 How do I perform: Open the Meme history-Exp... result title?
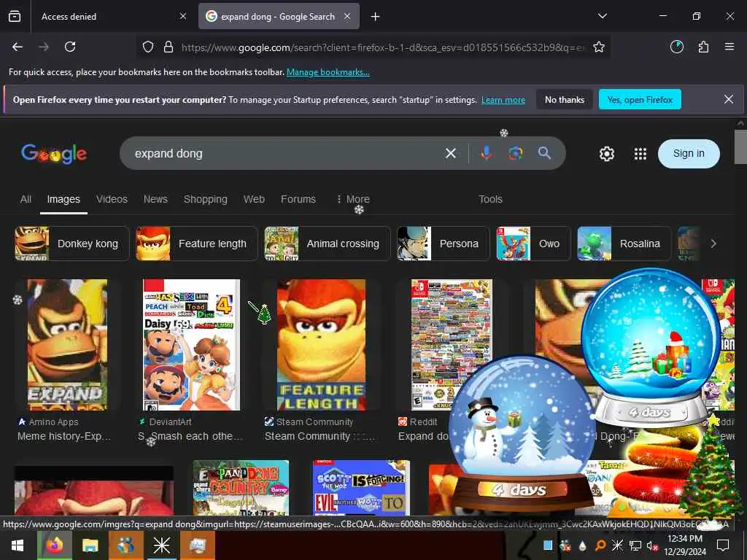pos(64,436)
